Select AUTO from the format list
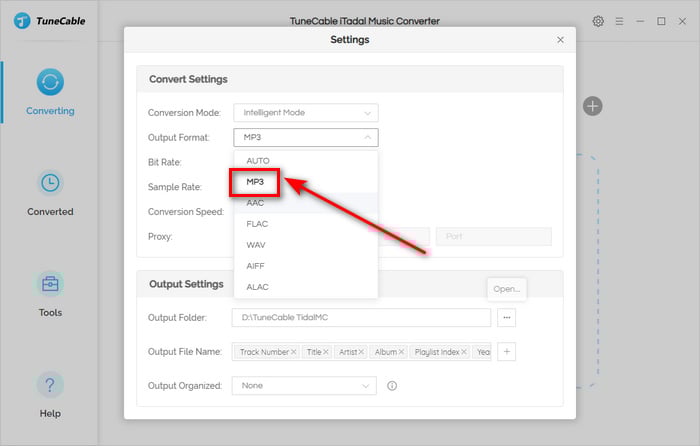The height and width of the screenshot is (446, 700). click(306, 161)
